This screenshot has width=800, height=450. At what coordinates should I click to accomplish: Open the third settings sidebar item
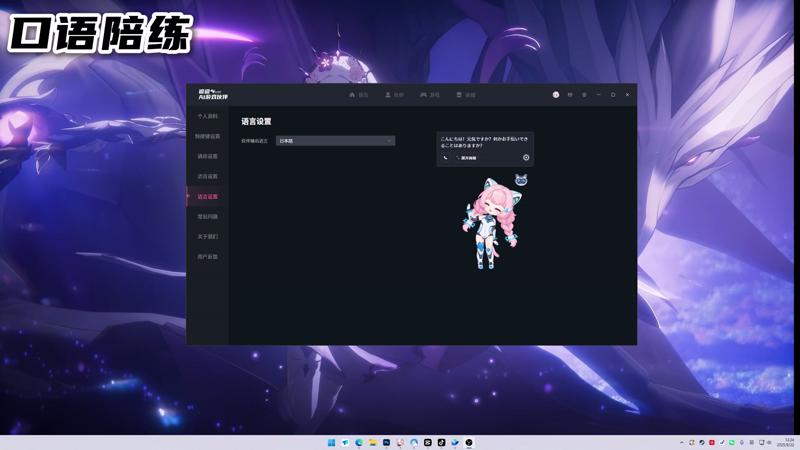pos(208,156)
